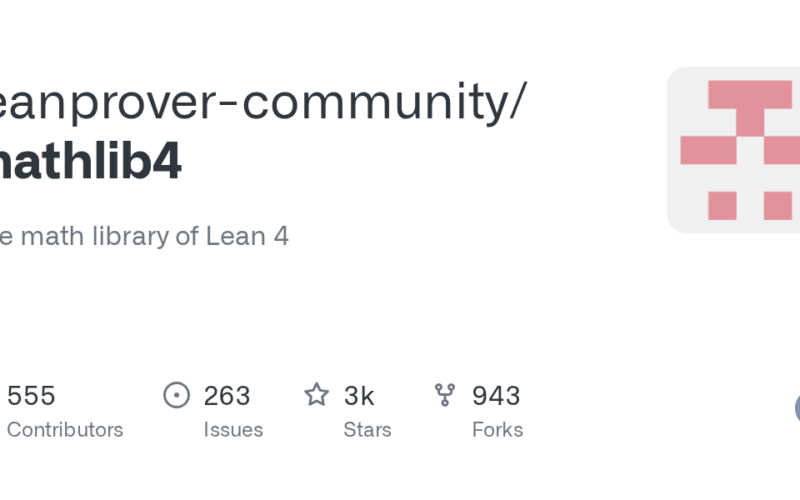Open the mathlib4 repository title
This screenshot has width=800, height=500.
[90, 162]
